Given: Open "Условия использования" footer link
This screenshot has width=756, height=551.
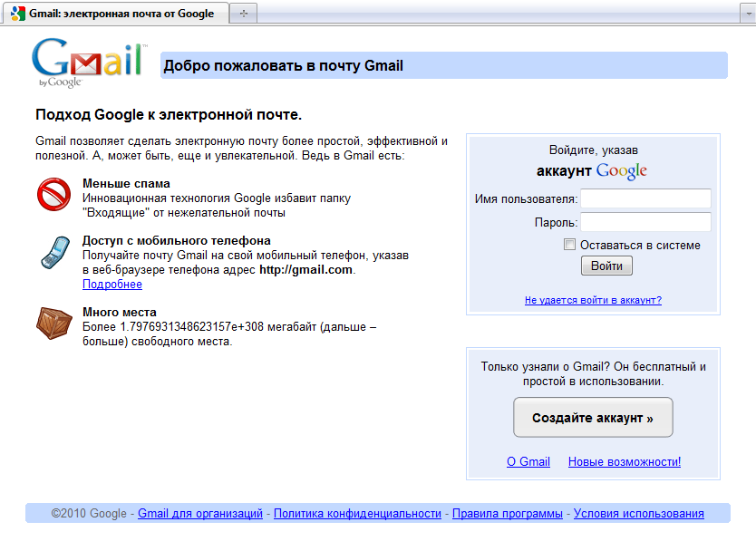Looking at the screenshot, I should (x=638, y=514).
